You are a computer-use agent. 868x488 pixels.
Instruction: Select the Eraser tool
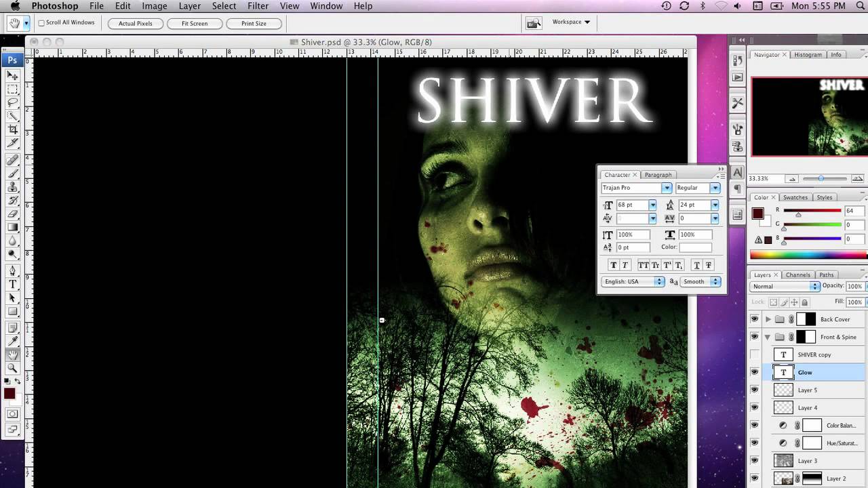(12, 213)
